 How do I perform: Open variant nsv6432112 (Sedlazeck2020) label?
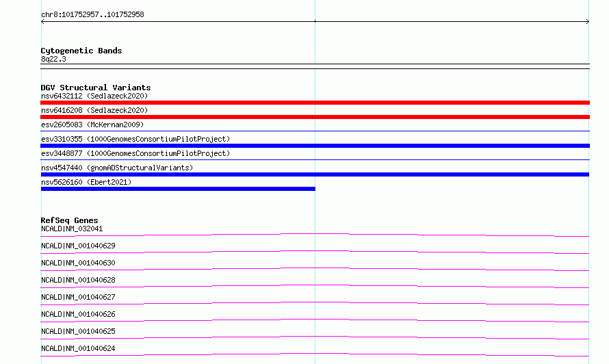[94, 96]
